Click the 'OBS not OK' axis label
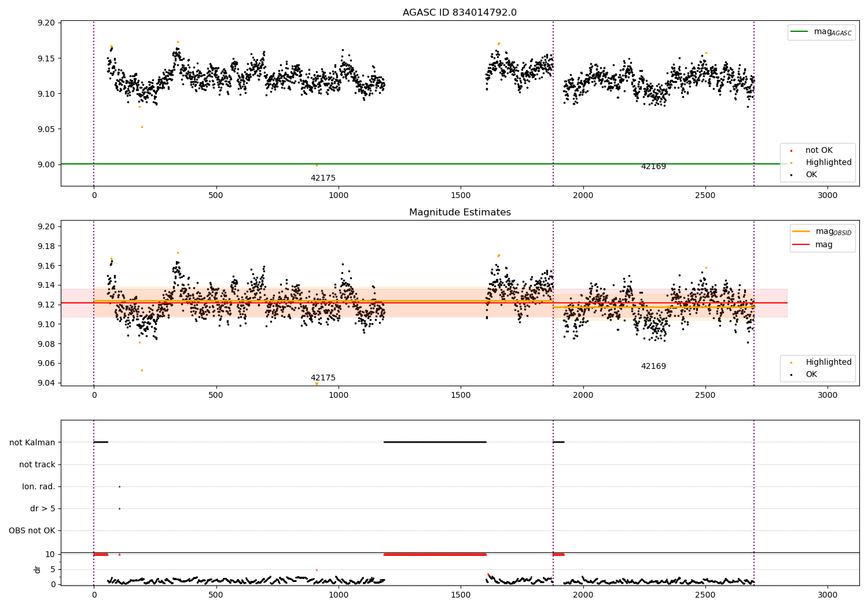This screenshot has height=608, width=868. [x=32, y=530]
